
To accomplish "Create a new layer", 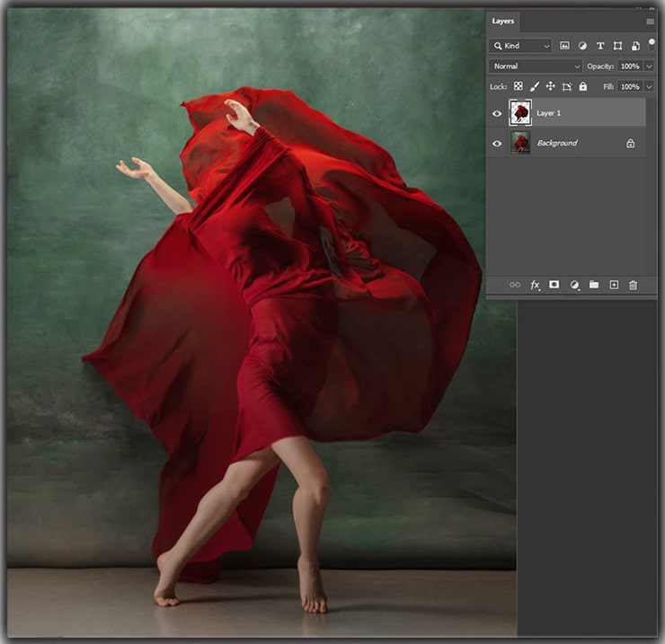I will 614,285.
